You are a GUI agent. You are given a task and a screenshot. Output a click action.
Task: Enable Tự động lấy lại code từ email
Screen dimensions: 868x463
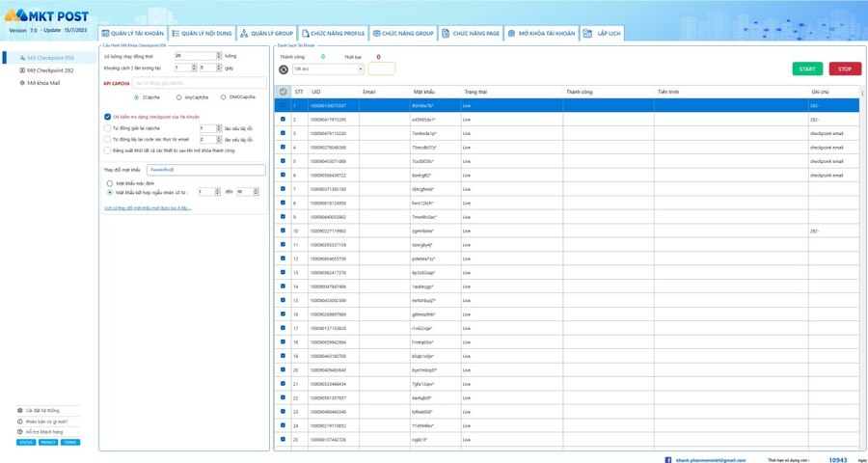[107, 139]
